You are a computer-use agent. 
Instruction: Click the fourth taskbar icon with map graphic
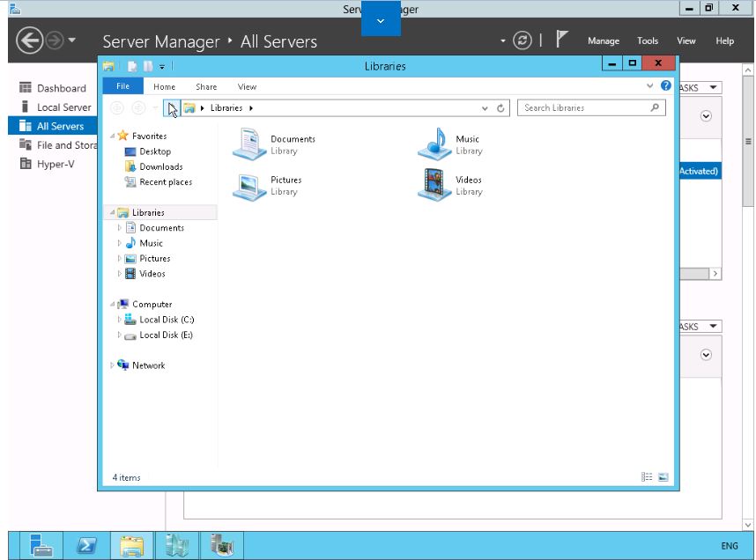(x=177, y=545)
